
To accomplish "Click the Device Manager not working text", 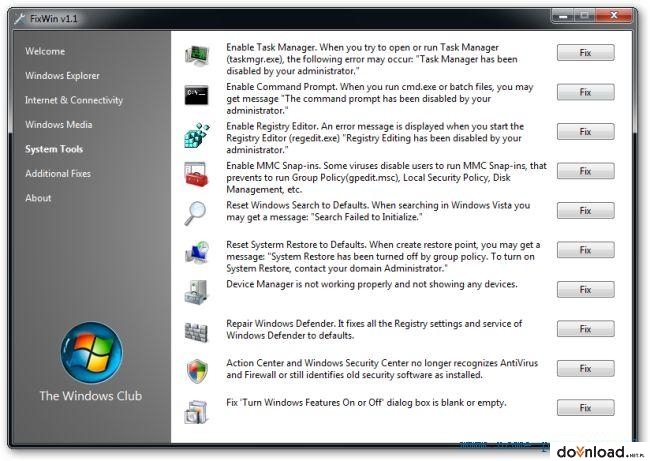I will tap(372, 284).
